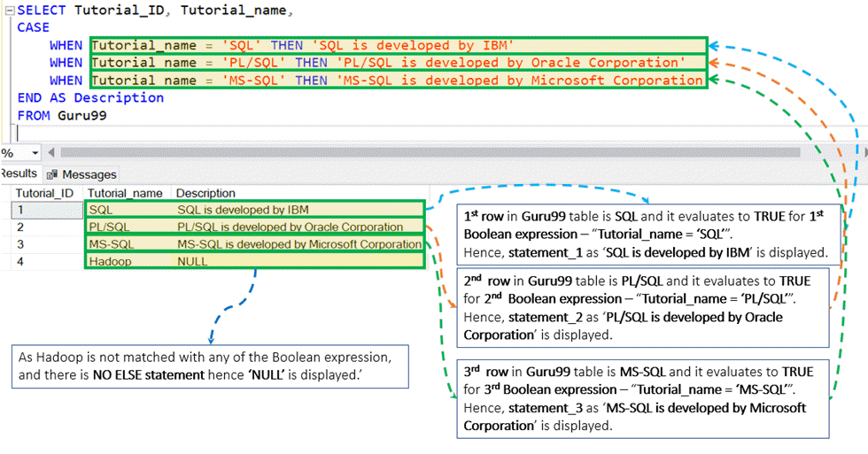This screenshot has width=868, height=454.
Task: Click 'SQL is developed by IBM' result cell
Action: [x=243, y=210]
